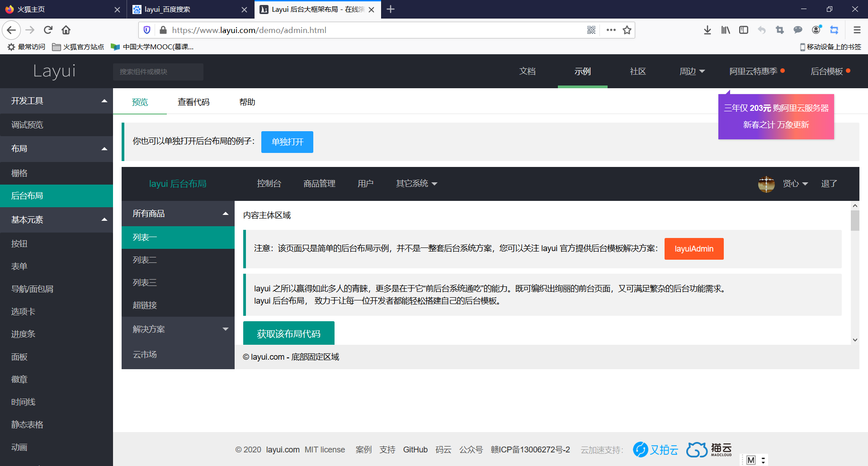Click the tracking protection shield icon
Viewport: 868px width, 466px height.
pyautogui.click(x=146, y=30)
